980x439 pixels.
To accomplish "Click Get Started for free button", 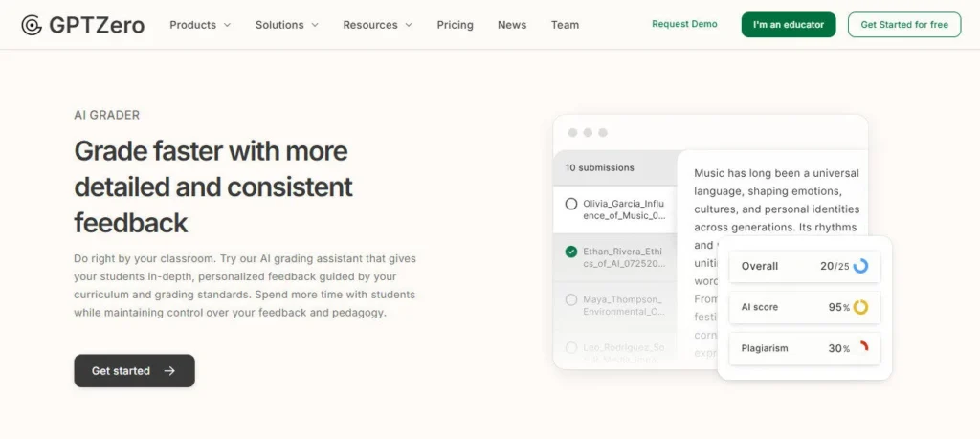I will [904, 25].
